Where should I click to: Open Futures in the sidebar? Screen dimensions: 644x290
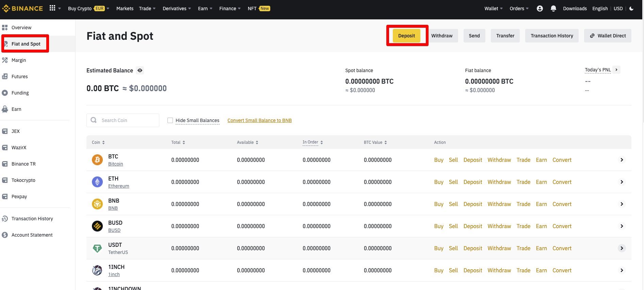[20, 76]
